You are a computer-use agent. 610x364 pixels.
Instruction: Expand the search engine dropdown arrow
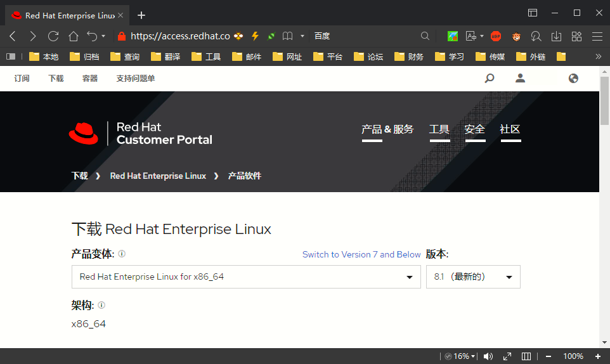click(x=302, y=36)
